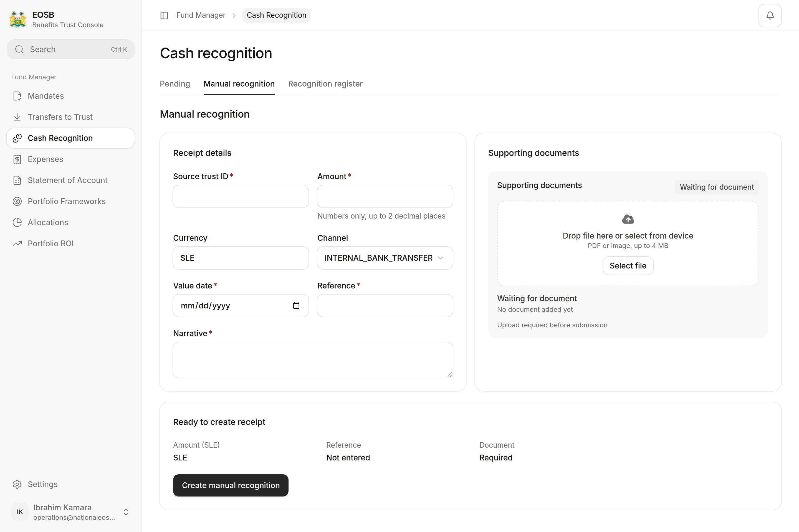The image size is (799, 532).
Task: Focus the Reference input field
Action: [385, 306]
